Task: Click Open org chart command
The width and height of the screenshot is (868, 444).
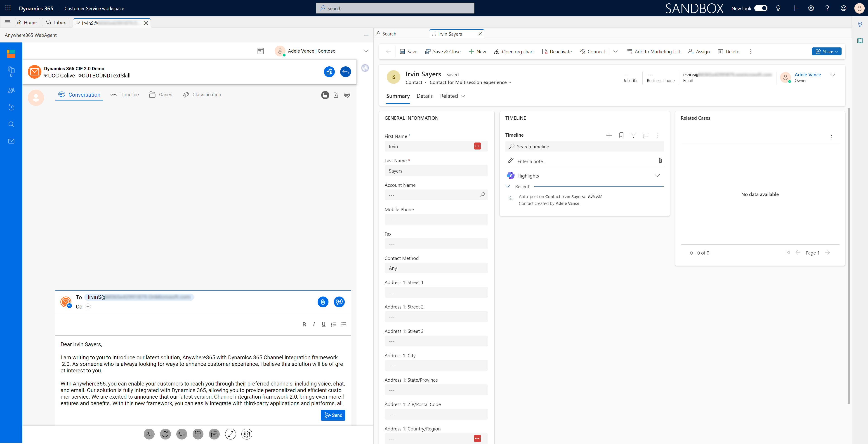Action: (514, 51)
